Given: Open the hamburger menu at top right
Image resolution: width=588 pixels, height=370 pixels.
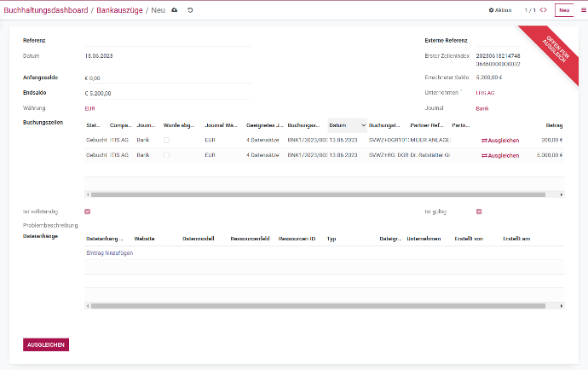Looking at the screenshot, I should 583,10.
